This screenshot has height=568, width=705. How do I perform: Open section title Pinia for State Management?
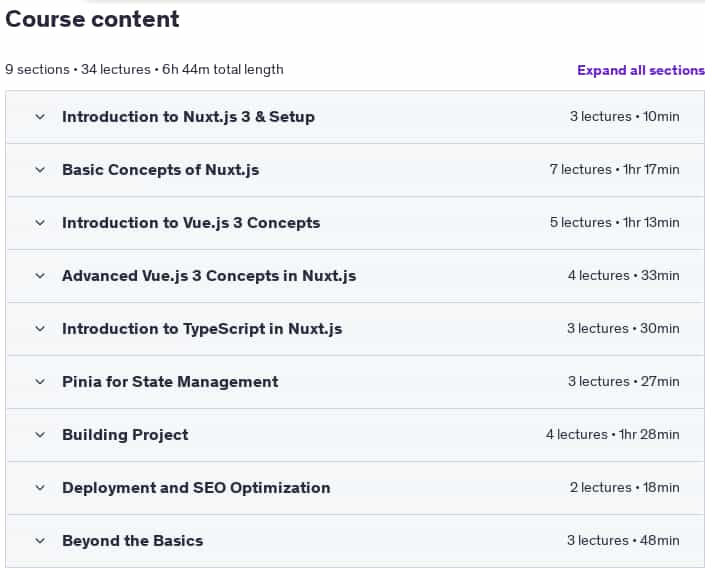click(170, 382)
